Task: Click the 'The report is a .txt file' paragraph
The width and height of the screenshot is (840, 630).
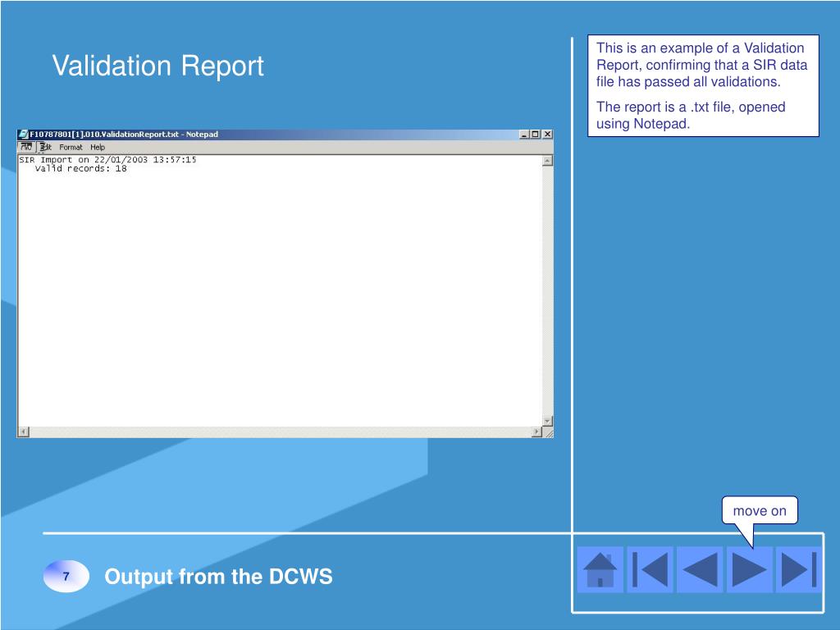Action: coord(691,115)
